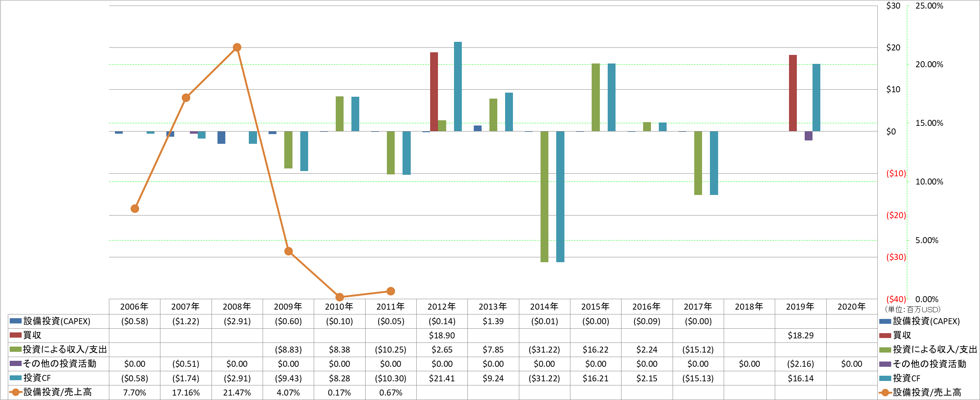Viewport: 980px width, 400px height.
Task: Select the $8.38 investment cell for 2010
Action: [x=339, y=350]
